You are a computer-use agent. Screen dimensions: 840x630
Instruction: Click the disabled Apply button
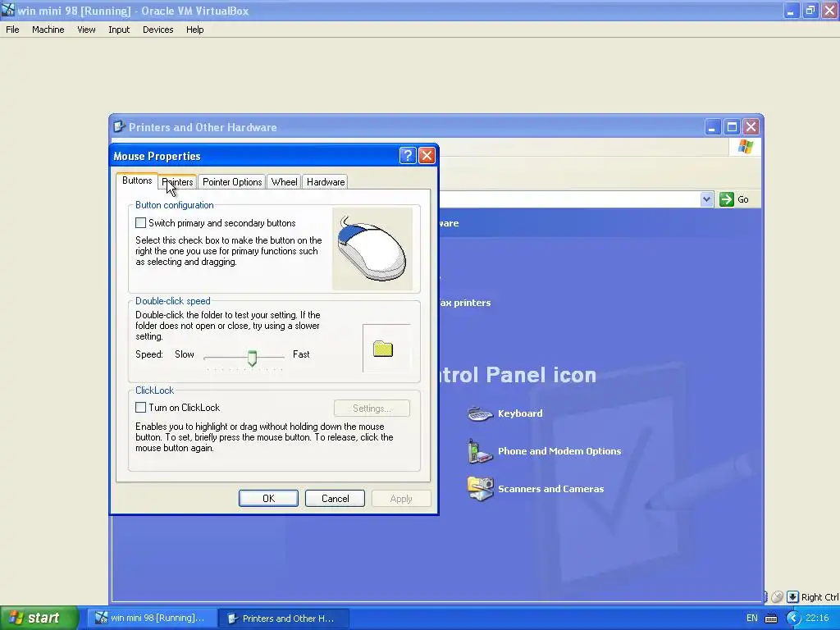pos(401,499)
